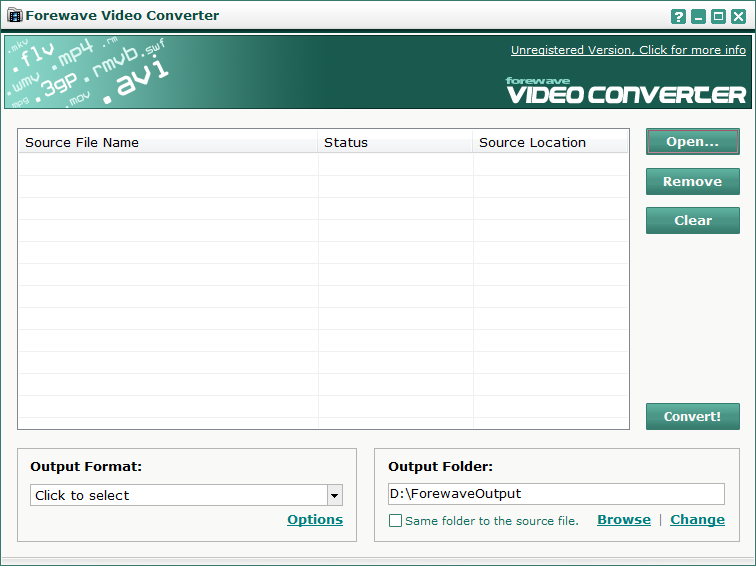
Task: Minimize the Forewave Video Converter window
Action: 698,17
